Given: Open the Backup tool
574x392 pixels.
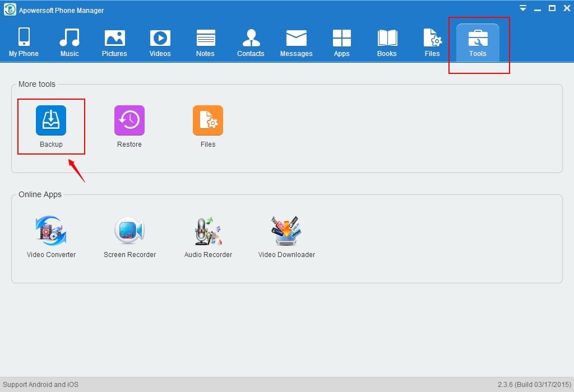Looking at the screenshot, I should tap(51, 121).
